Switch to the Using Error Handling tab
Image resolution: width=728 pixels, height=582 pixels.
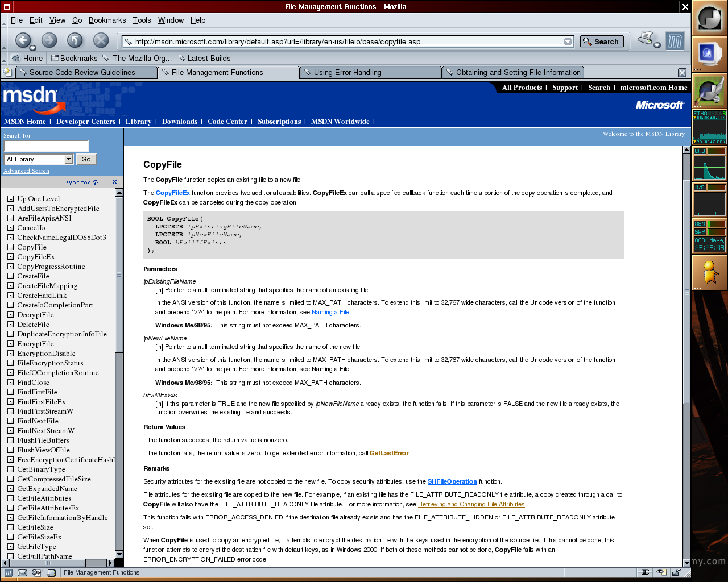click(370, 73)
